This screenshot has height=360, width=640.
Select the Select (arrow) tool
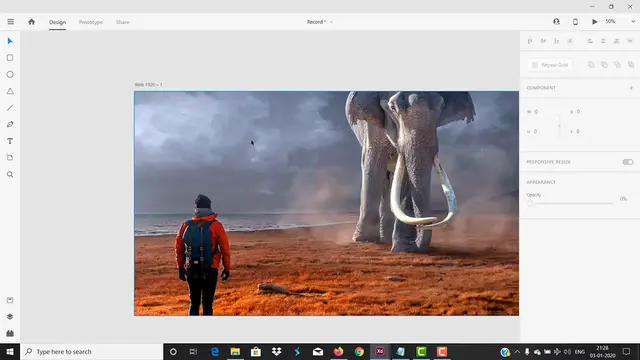coord(10,41)
